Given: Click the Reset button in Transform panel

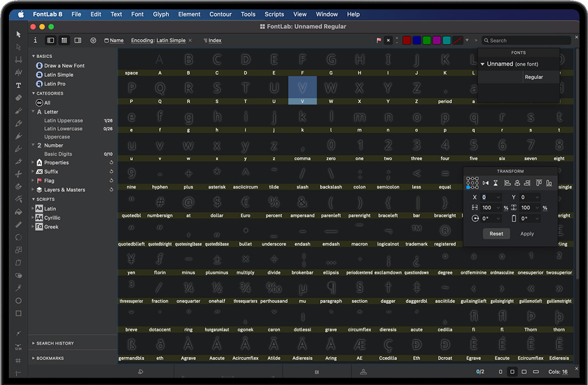Looking at the screenshot, I should [496, 233].
